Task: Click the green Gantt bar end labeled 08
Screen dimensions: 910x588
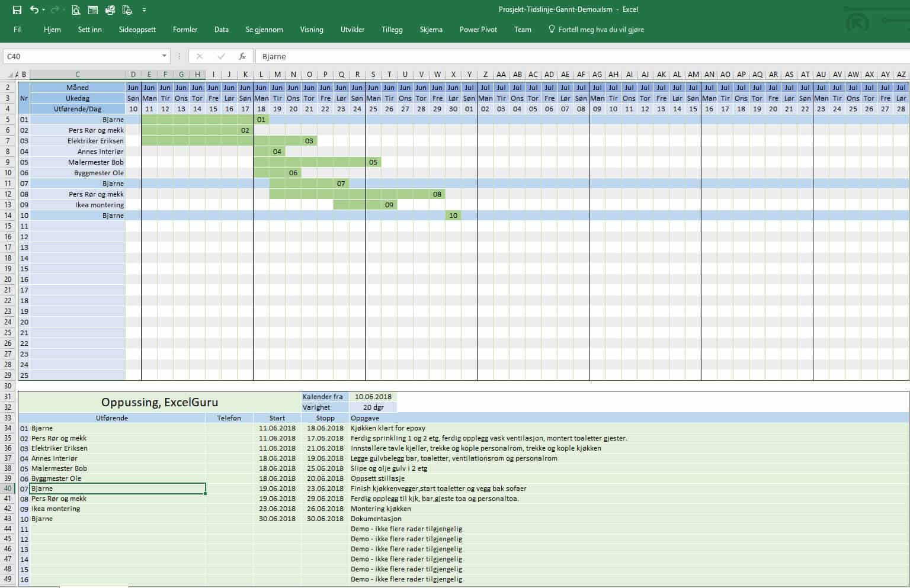Action: pos(437,194)
